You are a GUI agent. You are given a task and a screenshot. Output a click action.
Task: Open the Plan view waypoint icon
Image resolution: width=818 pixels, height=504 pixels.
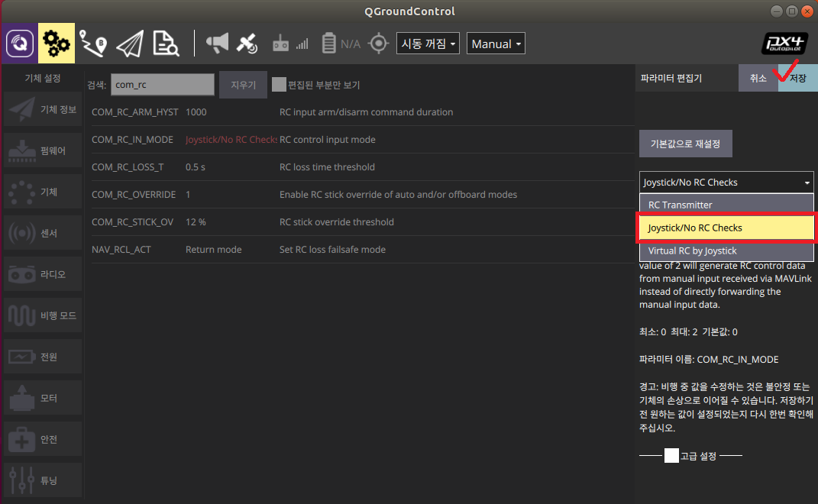(x=93, y=44)
